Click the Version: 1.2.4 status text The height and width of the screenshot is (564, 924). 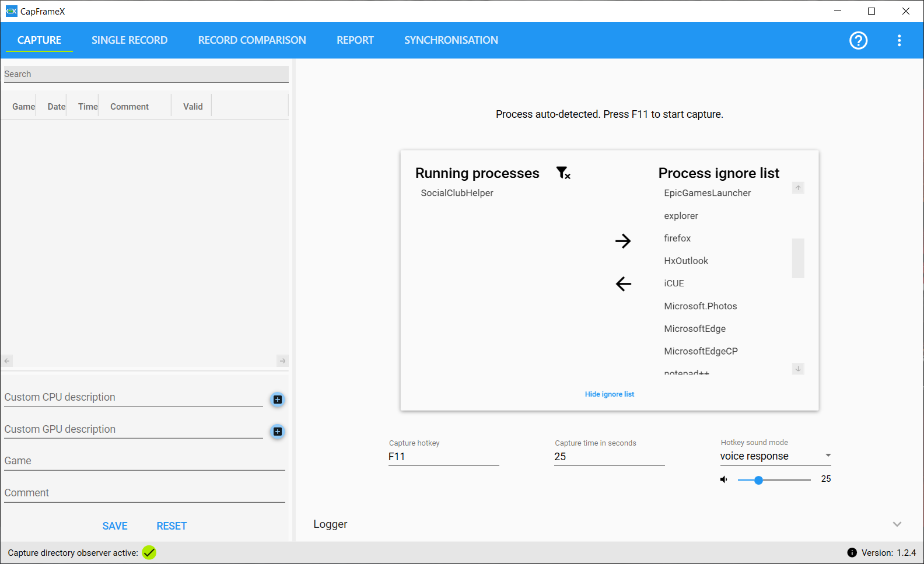click(x=888, y=553)
